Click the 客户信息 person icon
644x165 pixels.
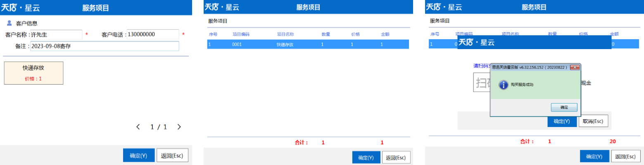point(10,23)
